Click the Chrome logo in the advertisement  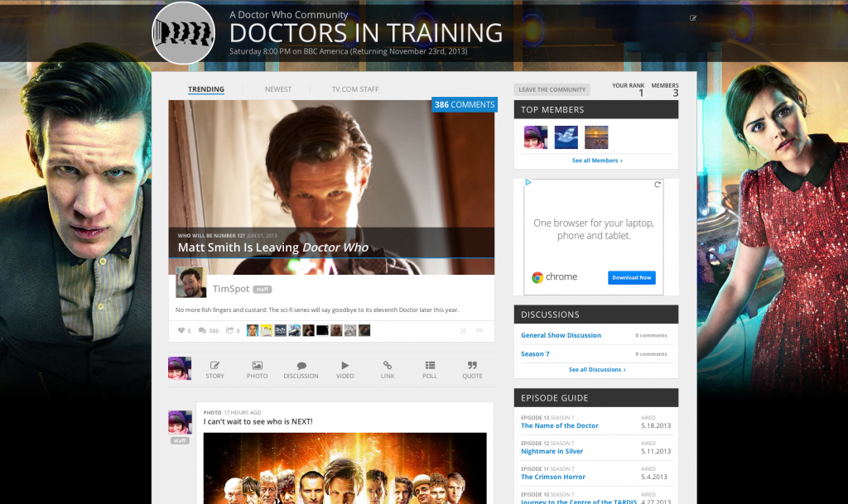pyautogui.click(x=537, y=277)
